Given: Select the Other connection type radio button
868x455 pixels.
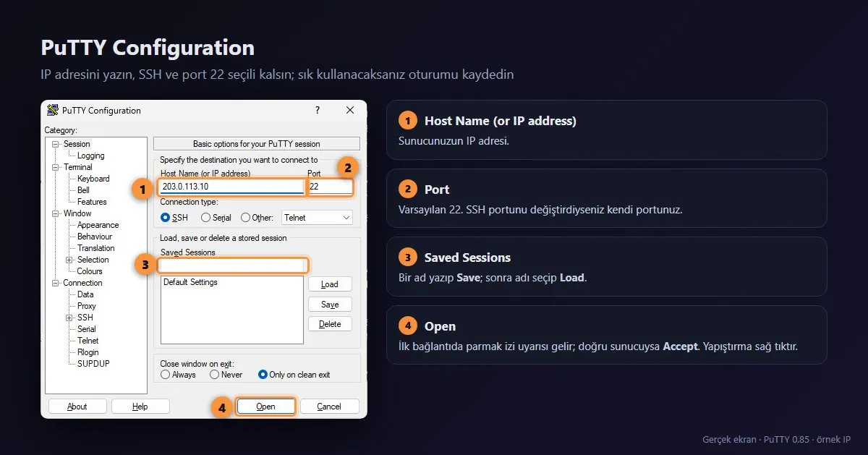Looking at the screenshot, I should [245, 217].
